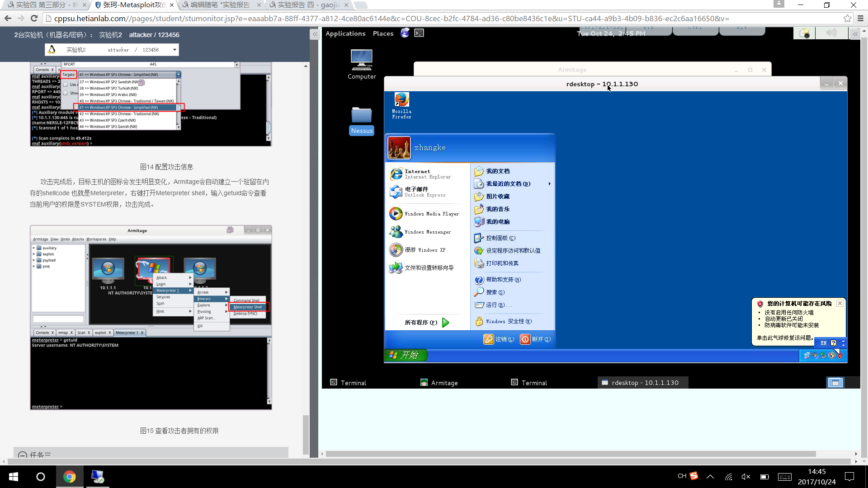Click the vertical scrollbar of the left guide
Screen dimensions: 868x488
(306, 434)
